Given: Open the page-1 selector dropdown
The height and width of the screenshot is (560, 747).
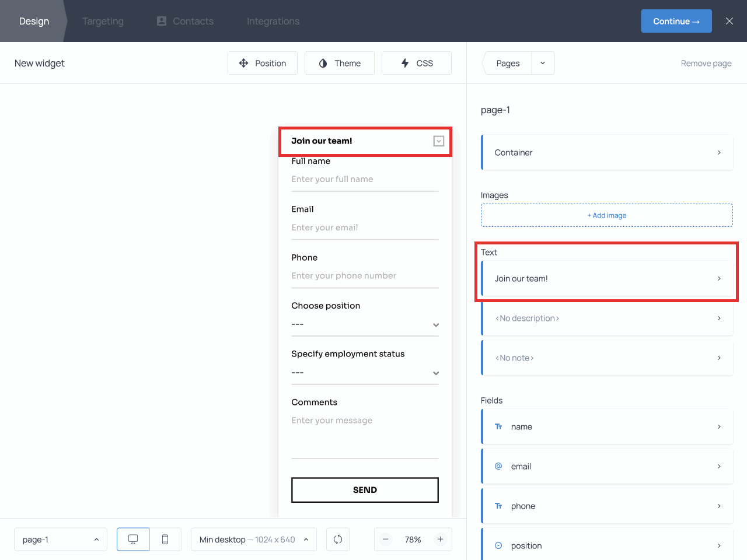Looking at the screenshot, I should [x=60, y=539].
